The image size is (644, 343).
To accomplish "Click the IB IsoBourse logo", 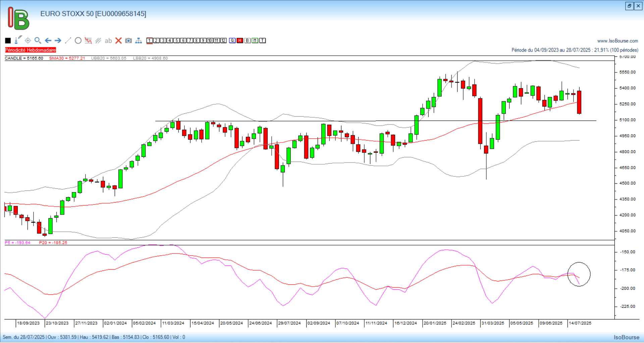I will click(x=18, y=18).
